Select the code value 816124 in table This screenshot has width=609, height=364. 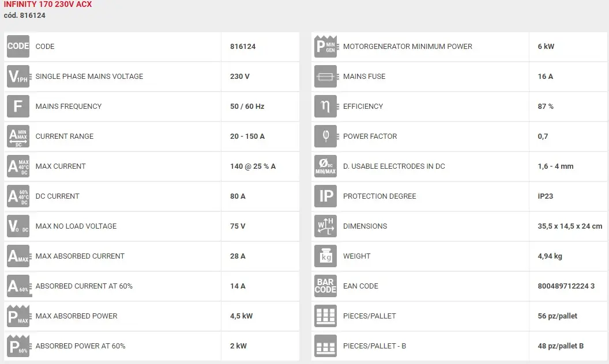pos(243,47)
